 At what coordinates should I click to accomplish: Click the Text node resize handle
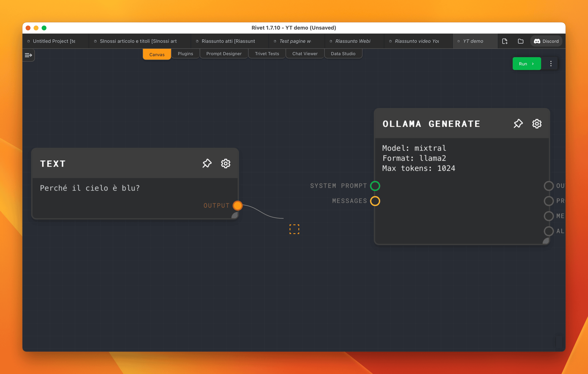(x=235, y=215)
